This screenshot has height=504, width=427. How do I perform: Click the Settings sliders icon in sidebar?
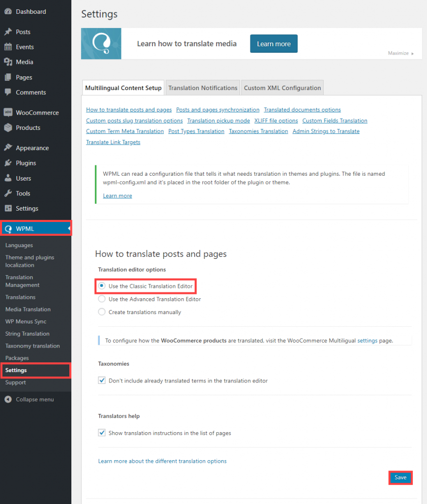(x=8, y=208)
